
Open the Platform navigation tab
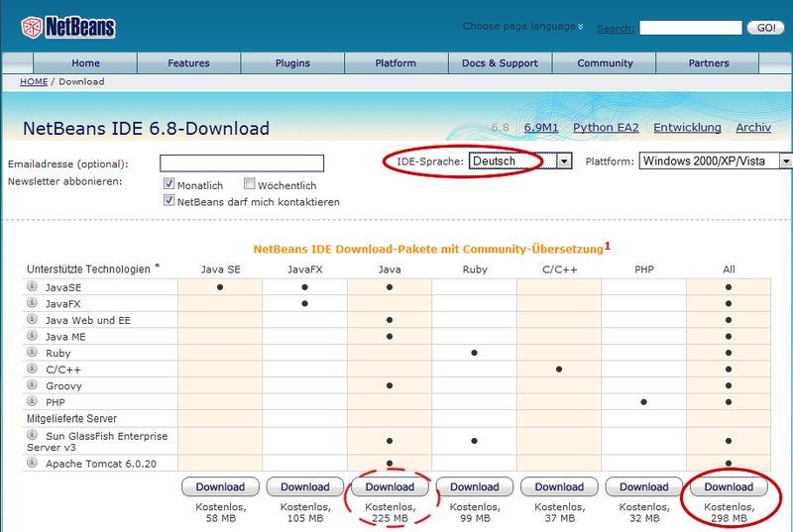pyautogui.click(x=396, y=63)
